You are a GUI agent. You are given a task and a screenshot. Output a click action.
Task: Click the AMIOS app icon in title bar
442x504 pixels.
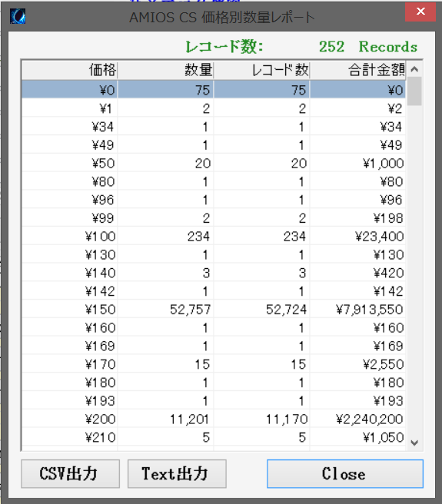(x=18, y=16)
